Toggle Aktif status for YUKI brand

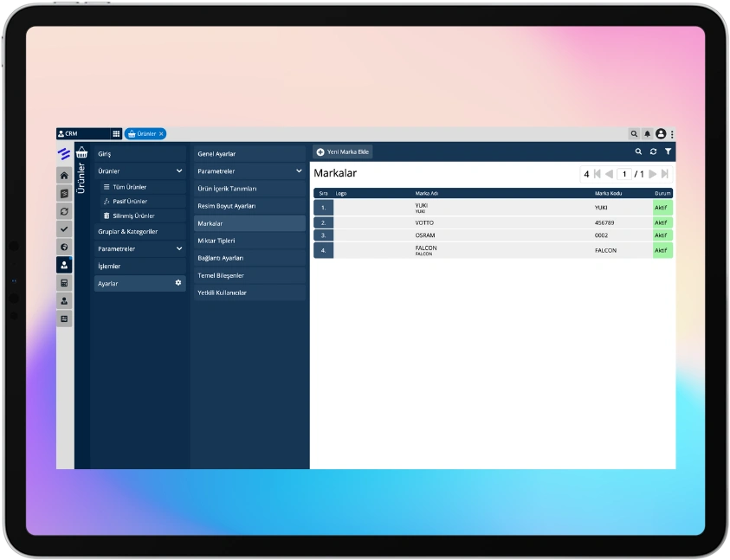pos(662,208)
